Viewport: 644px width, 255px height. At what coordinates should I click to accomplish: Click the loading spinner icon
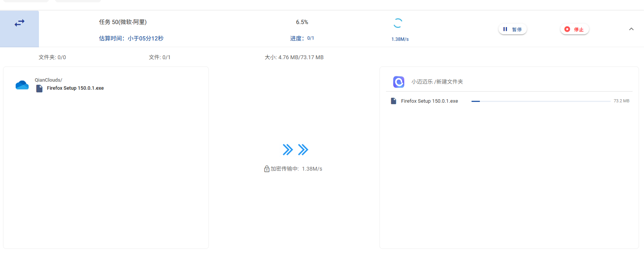click(398, 23)
